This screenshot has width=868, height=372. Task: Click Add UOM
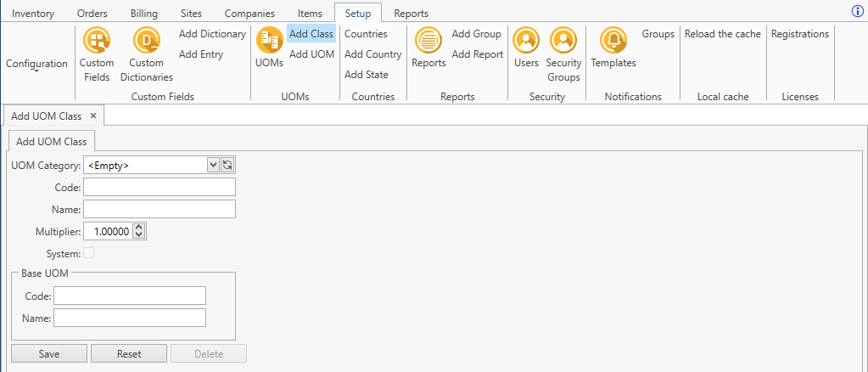311,54
